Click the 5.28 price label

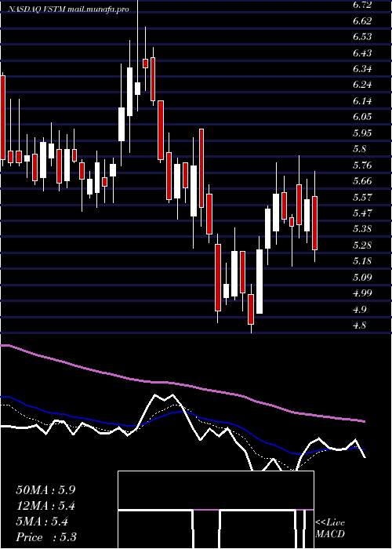click(362, 245)
